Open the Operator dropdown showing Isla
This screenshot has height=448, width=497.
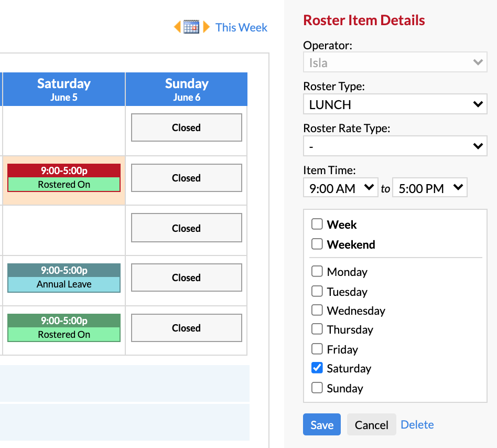click(x=395, y=62)
